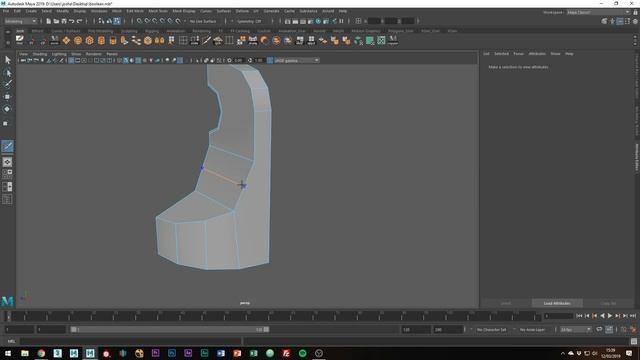Switch to single perspective view layout
This screenshot has height=360, width=640.
(x=7, y=162)
